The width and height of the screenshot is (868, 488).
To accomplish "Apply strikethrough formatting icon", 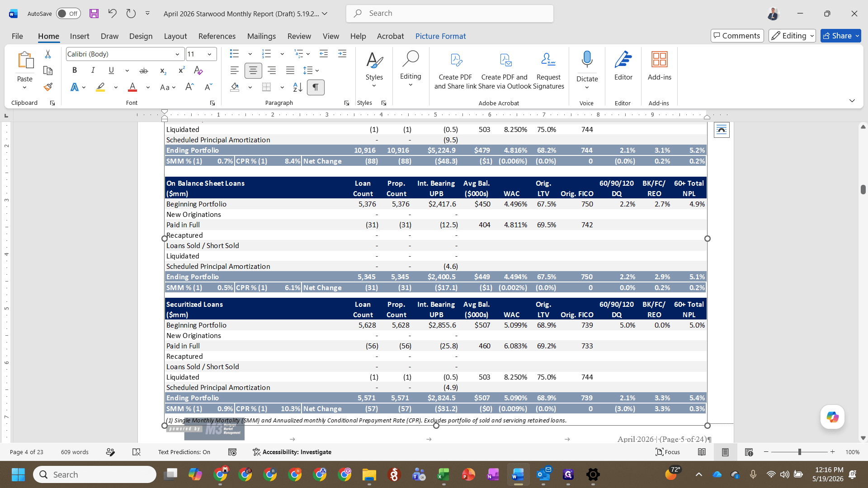I will pos(143,70).
